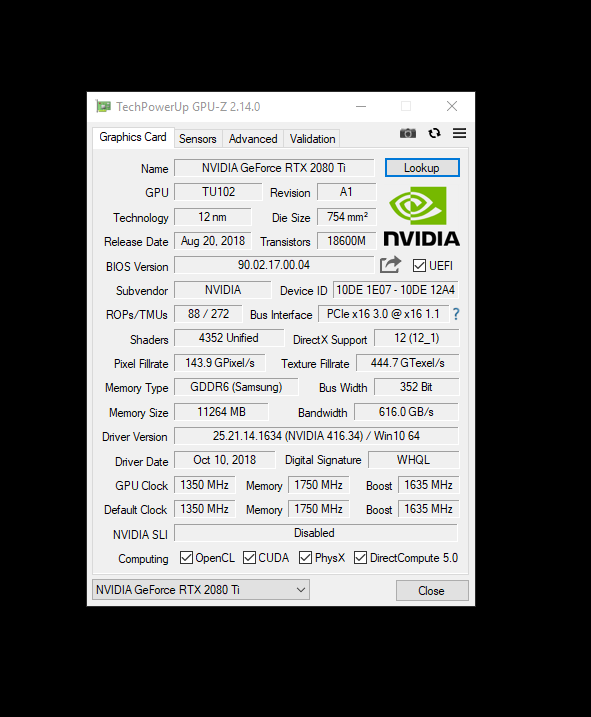The width and height of the screenshot is (591, 717).
Task: Click the GPU field showing TU102
Action: (x=218, y=192)
